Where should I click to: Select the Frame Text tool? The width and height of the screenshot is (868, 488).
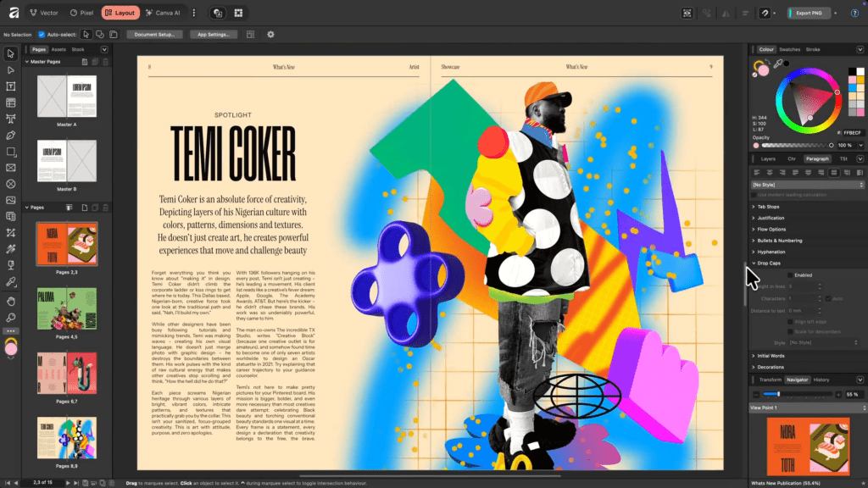pos(11,86)
